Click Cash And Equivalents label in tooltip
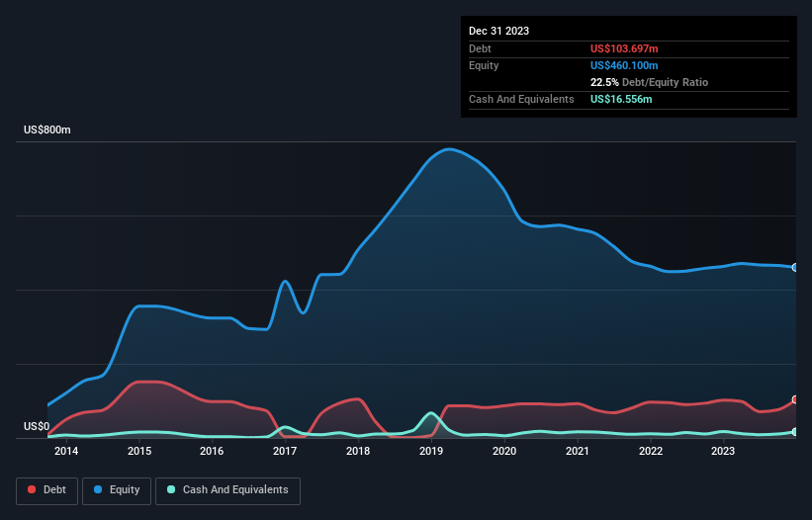The width and height of the screenshot is (812, 520). pyautogui.click(x=521, y=99)
